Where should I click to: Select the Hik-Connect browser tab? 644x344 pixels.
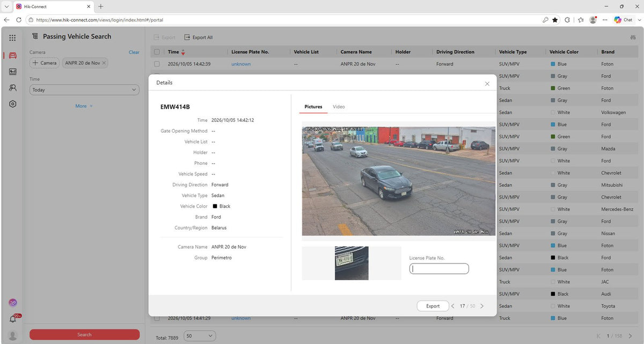click(53, 6)
